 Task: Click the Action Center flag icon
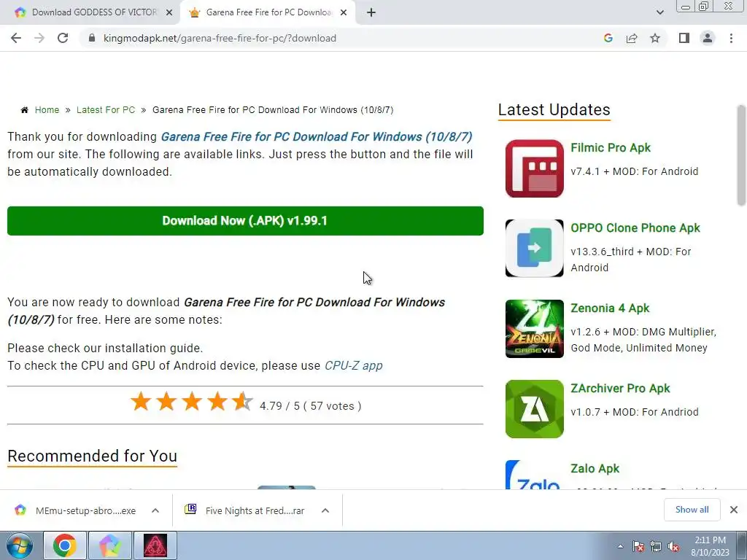click(x=638, y=546)
